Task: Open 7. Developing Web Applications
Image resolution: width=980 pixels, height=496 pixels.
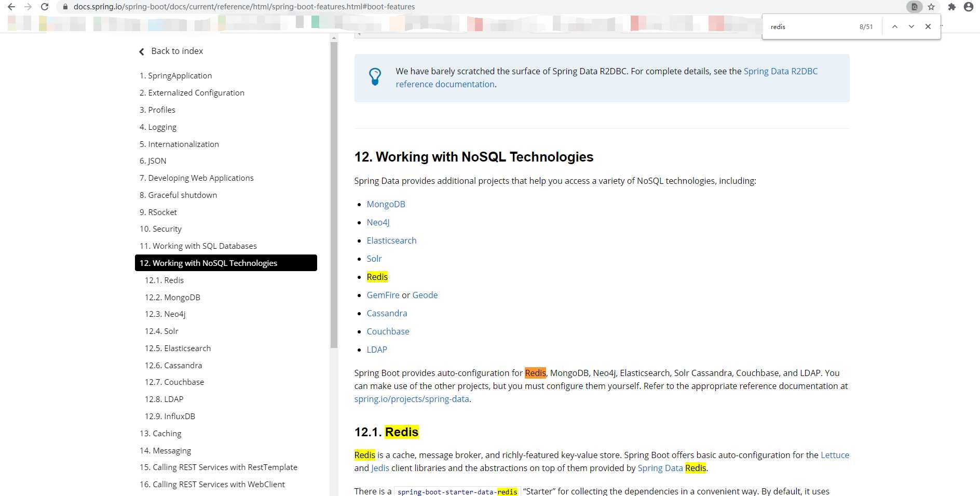Action: pyautogui.click(x=196, y=178)
